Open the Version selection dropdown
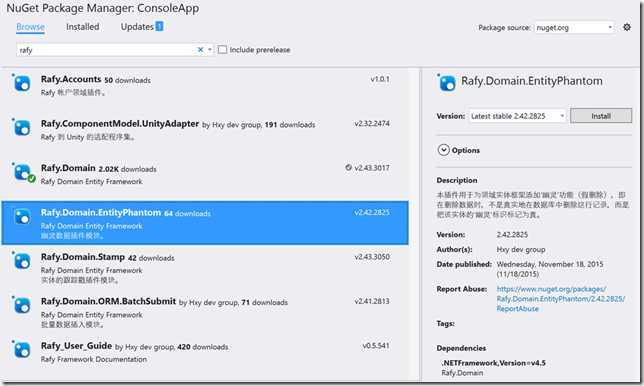Screen dimensions: 644x386 pyautogui.click(x=518, y=116)
